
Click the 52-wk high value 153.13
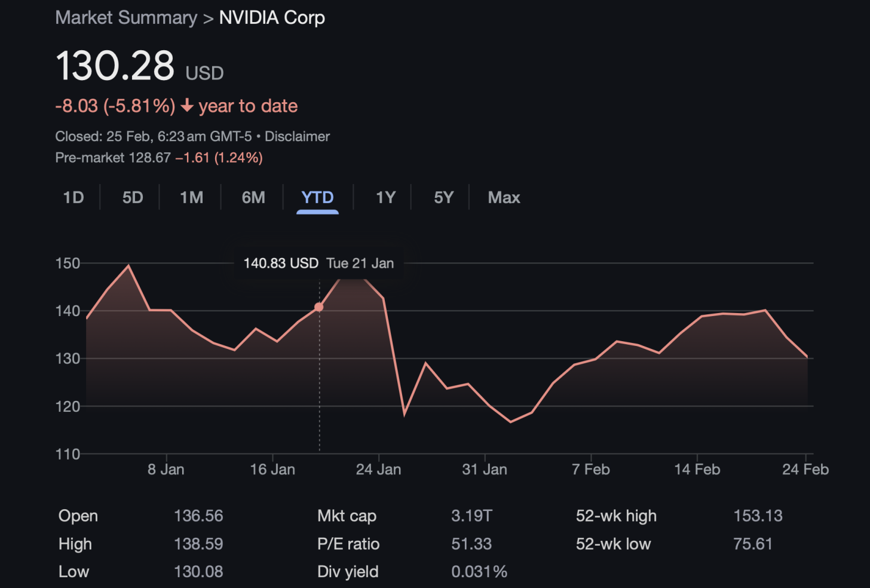pyautogui.click(x=758, y=516)
